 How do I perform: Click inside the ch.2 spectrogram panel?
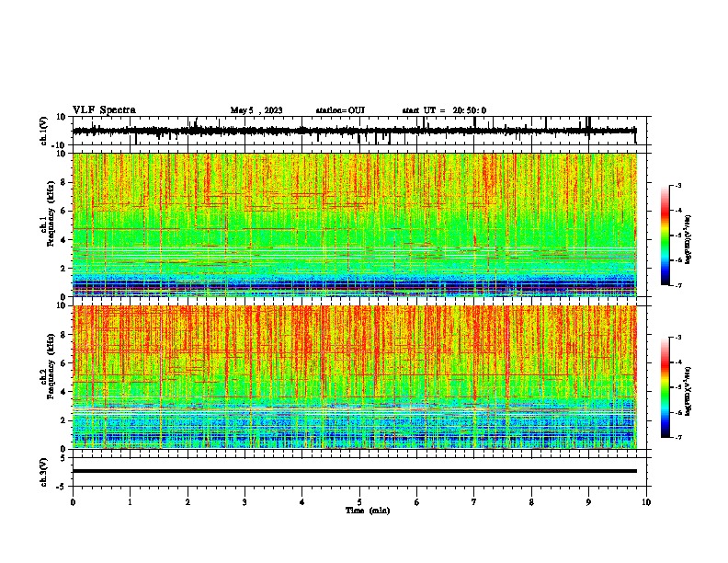(x=354, y=377)
